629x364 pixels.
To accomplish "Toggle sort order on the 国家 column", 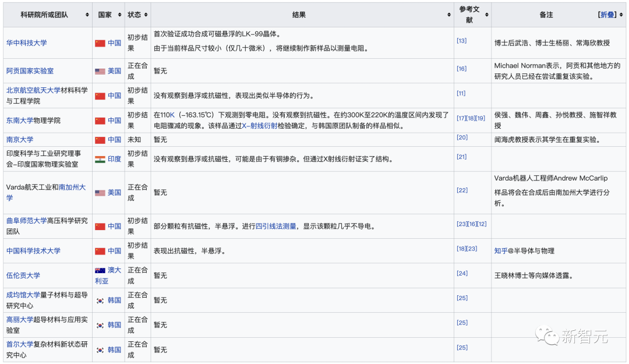I will click(119, 15).
